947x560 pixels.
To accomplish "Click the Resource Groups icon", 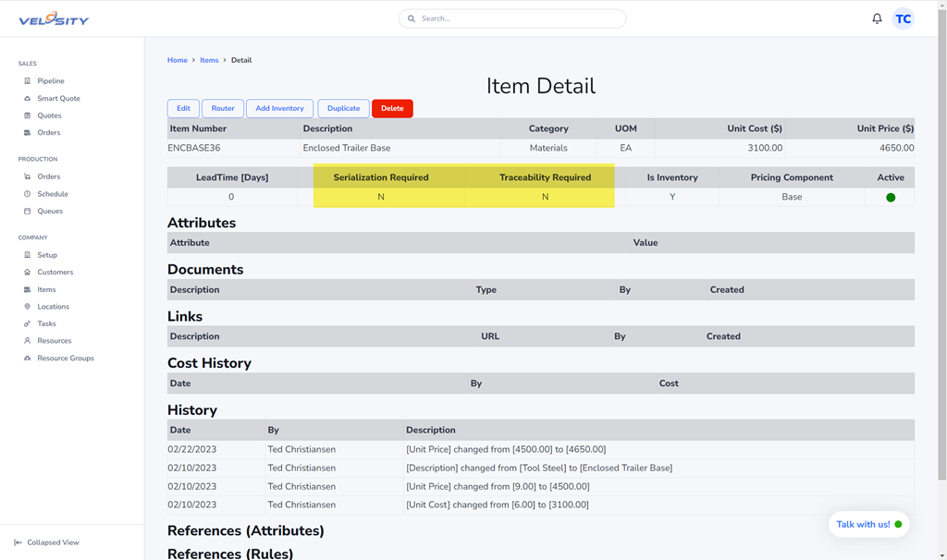I will coord(28,359).
